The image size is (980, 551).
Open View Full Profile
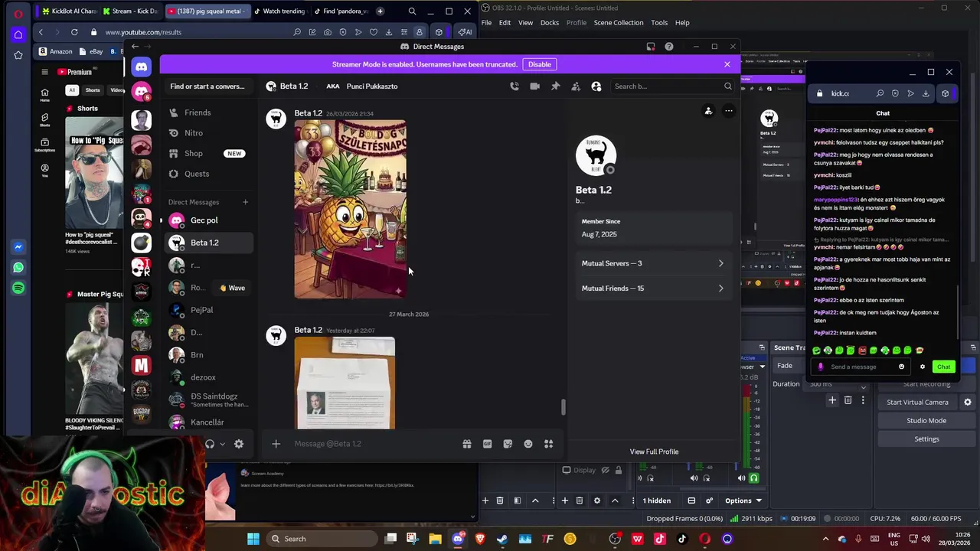click(x=654, y=452)
